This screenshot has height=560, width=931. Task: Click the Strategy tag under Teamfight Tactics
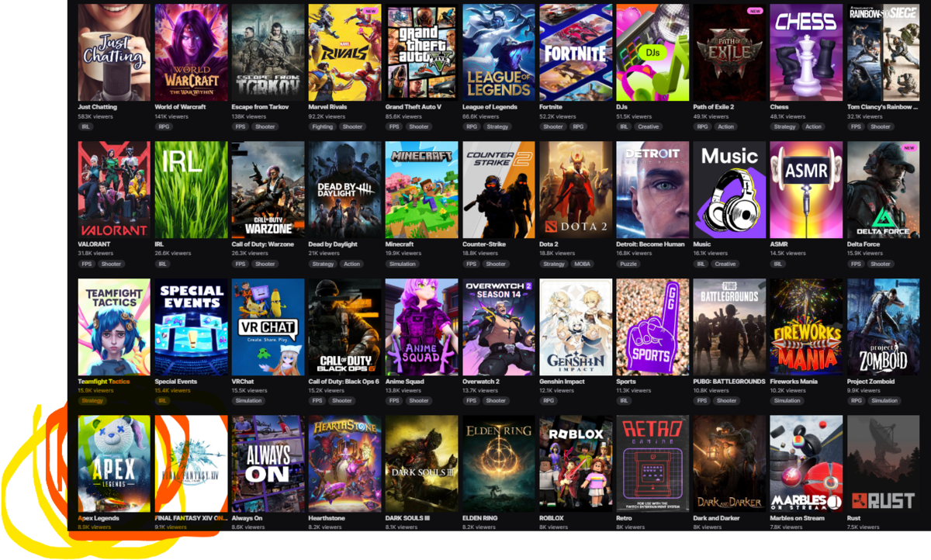pos(92,401)
